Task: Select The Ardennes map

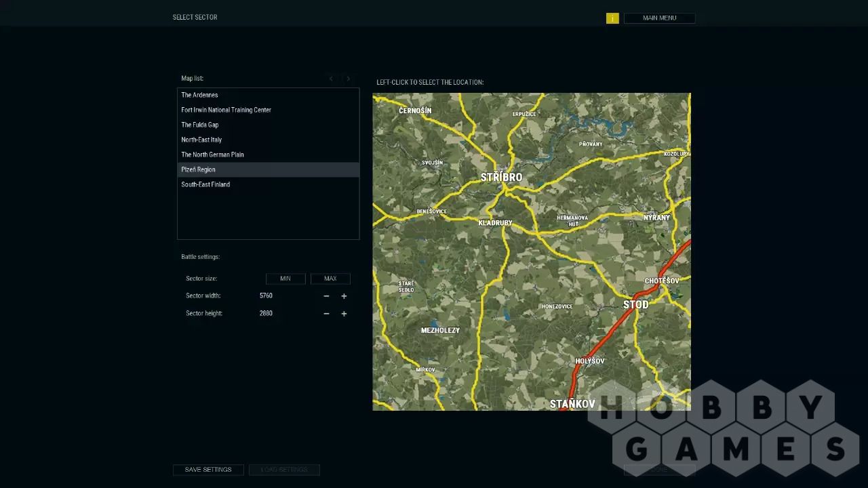Action: point(269,95)
